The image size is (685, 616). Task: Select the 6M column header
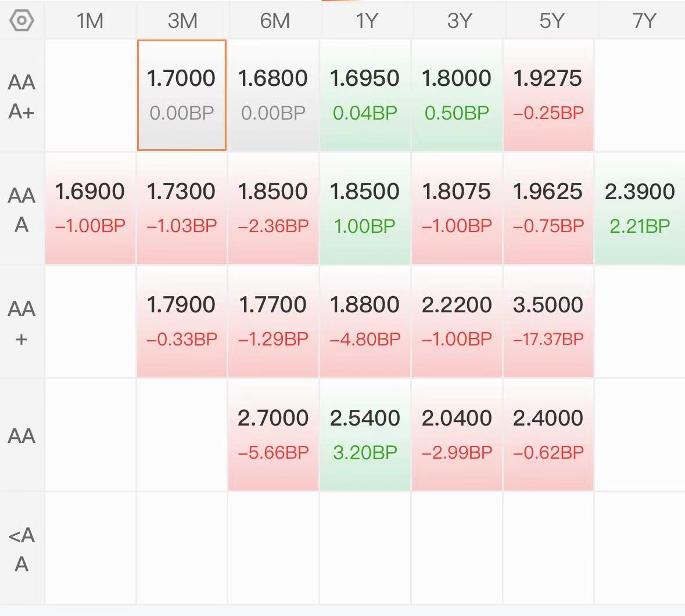pyautogui.click(x=274, y=20)
